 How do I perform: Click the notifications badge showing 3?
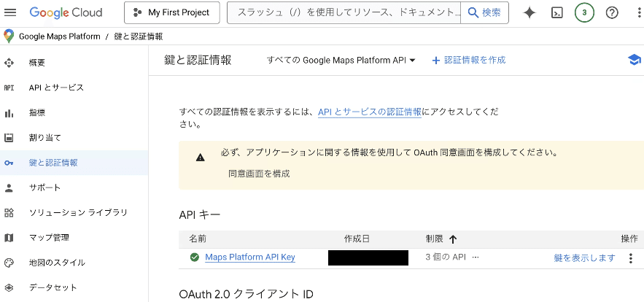[x=584, y=12]
